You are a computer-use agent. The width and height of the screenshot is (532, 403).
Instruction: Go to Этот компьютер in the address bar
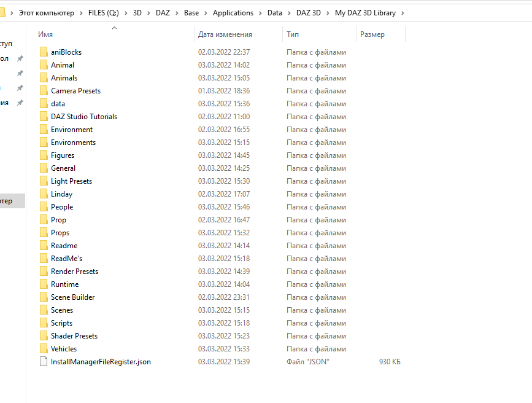click(47, 13)
